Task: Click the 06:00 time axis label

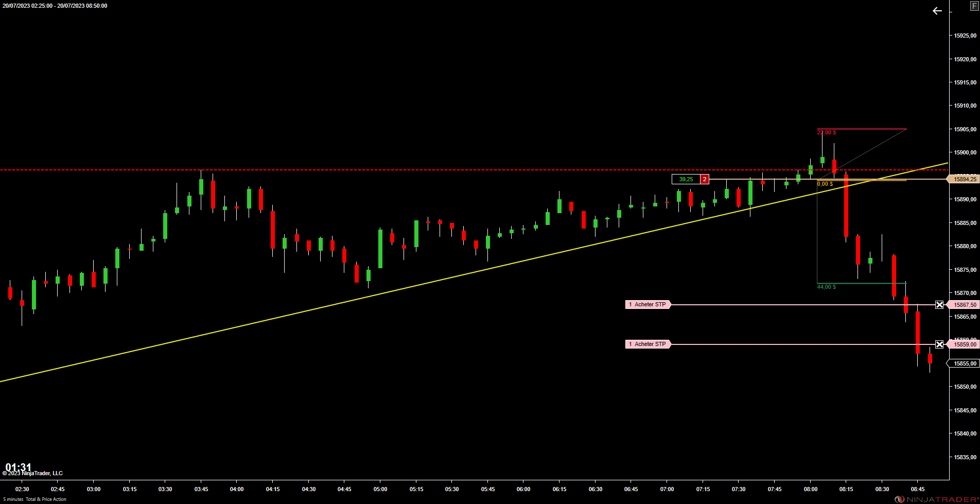Action: 523,489
